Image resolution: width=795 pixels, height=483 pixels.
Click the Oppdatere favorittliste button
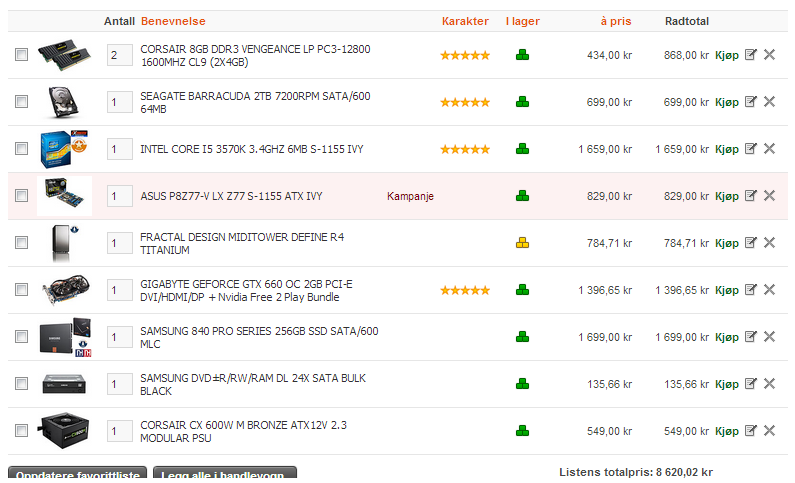[78, 473]
